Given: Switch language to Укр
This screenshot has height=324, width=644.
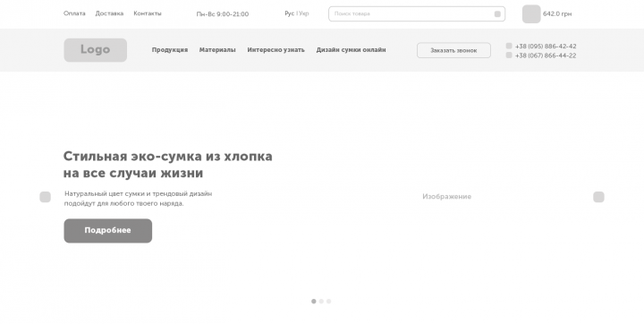Looking at the screenshot, I should 304,13.
